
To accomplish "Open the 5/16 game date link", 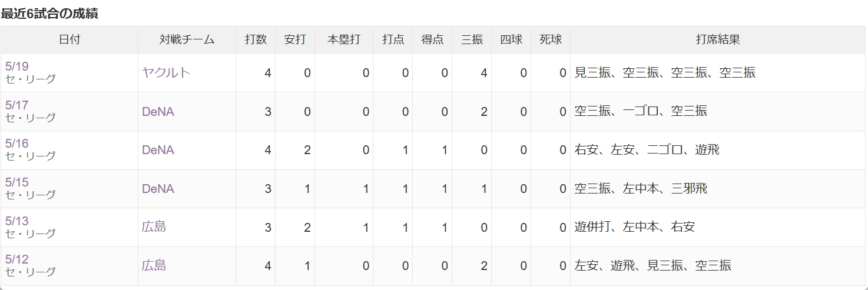I will pyautogui.click(x=16, y=144).
